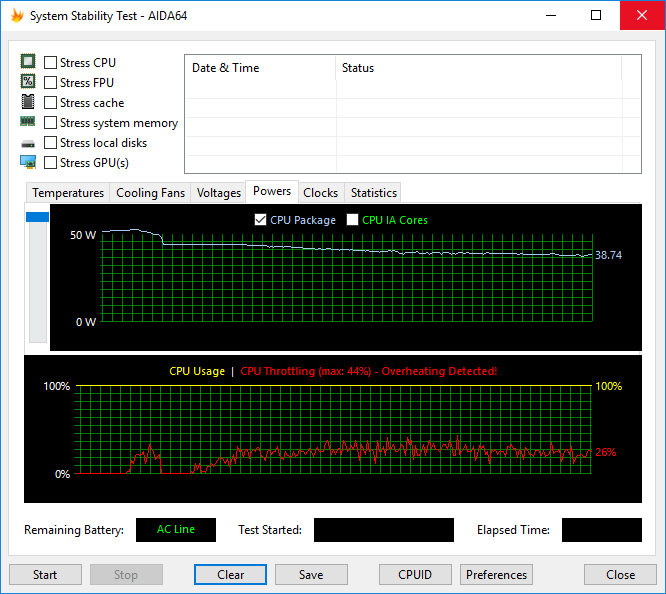The height and width of the screenshot is (594, 666).
Task: Click the CPU Usage label
Action: point(197,371)
